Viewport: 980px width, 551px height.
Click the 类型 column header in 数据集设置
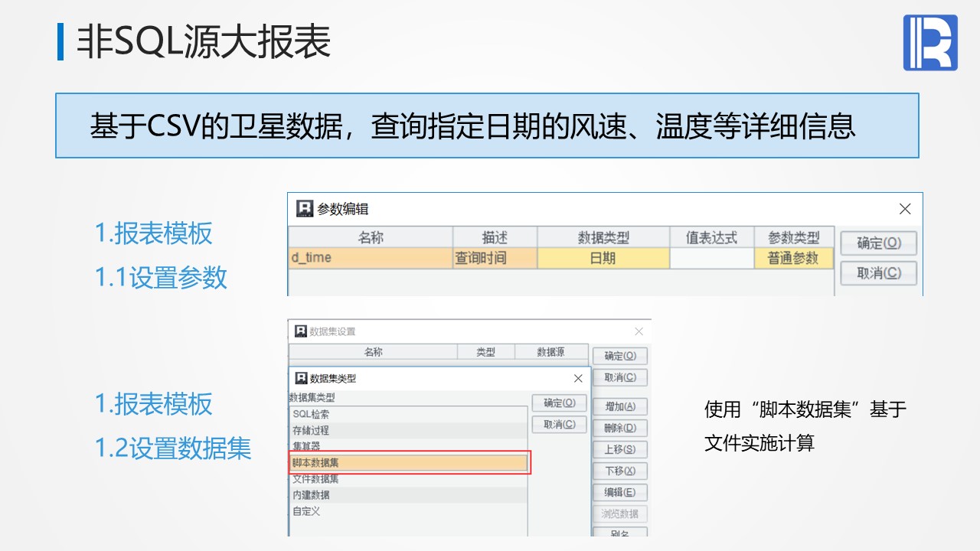click(485, 352)
